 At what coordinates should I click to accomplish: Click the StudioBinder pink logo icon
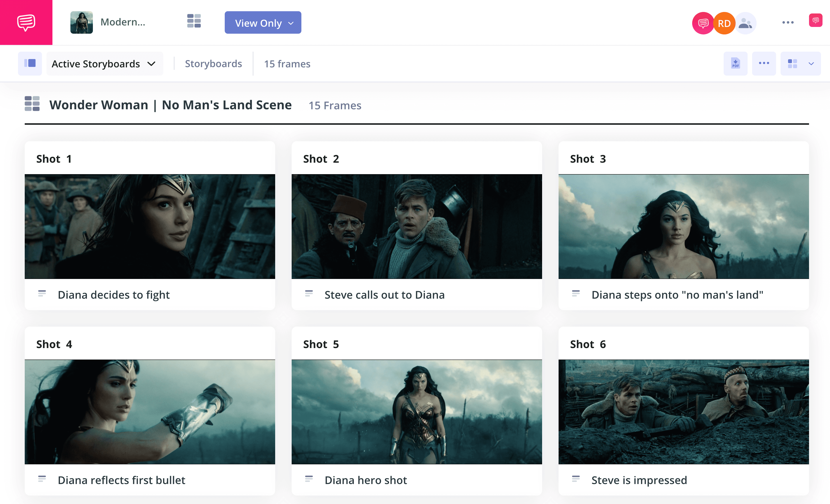(26, 22)
